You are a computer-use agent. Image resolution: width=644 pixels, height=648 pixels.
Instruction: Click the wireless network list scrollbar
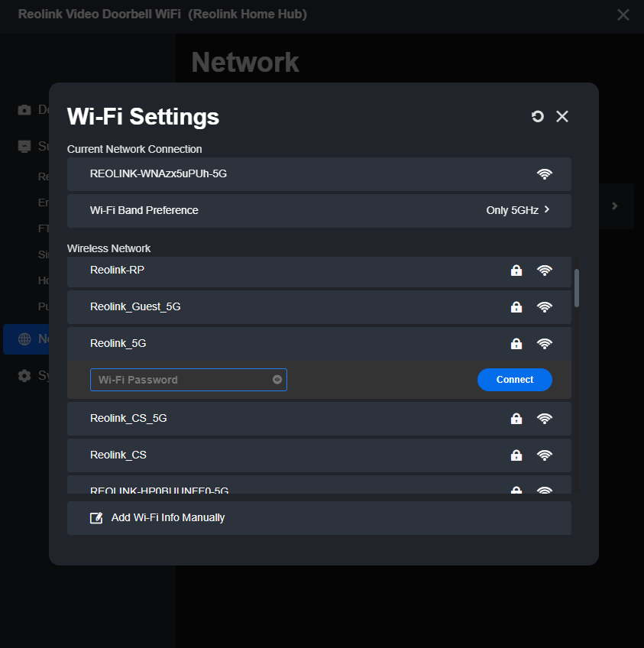point(577,288)
